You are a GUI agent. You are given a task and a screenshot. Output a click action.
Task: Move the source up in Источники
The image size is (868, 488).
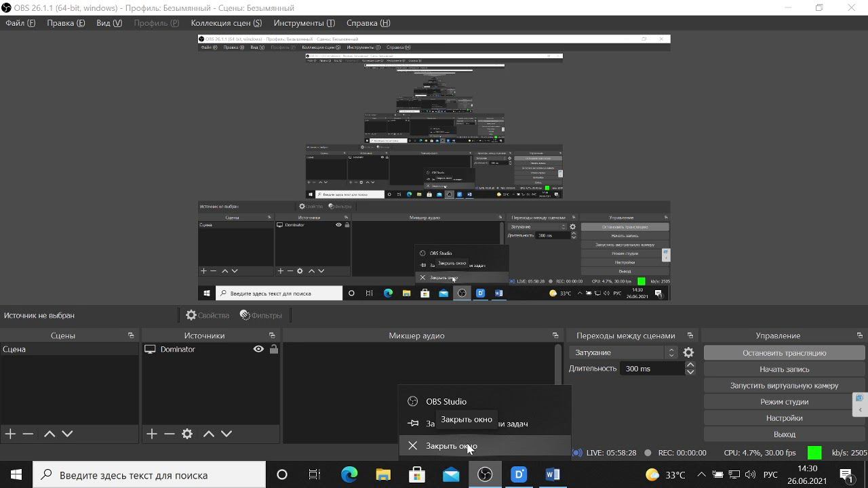[209, 434]
